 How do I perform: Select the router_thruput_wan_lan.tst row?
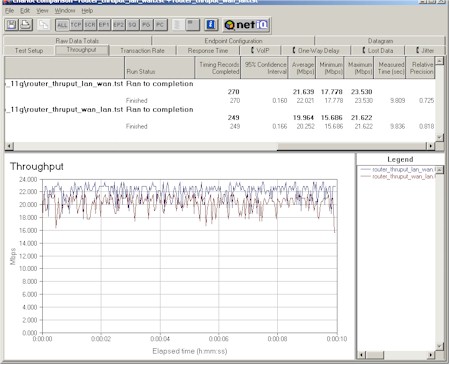(x=220, y=110)
